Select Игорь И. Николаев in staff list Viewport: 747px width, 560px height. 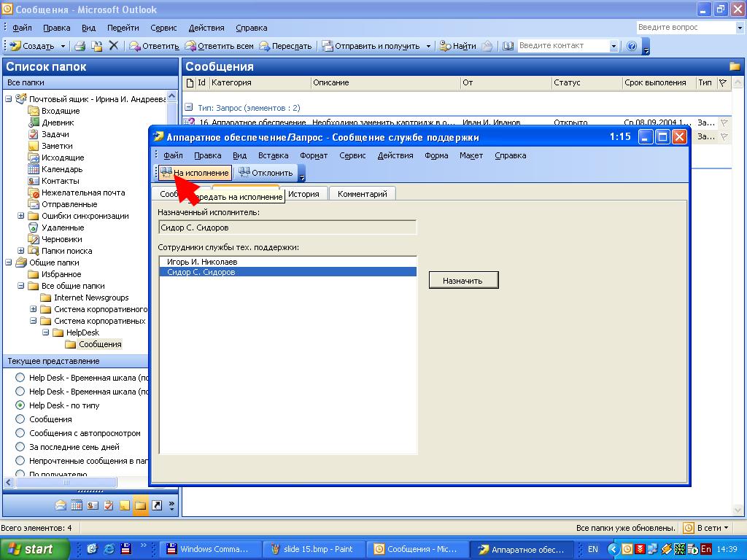coord(287,262)
